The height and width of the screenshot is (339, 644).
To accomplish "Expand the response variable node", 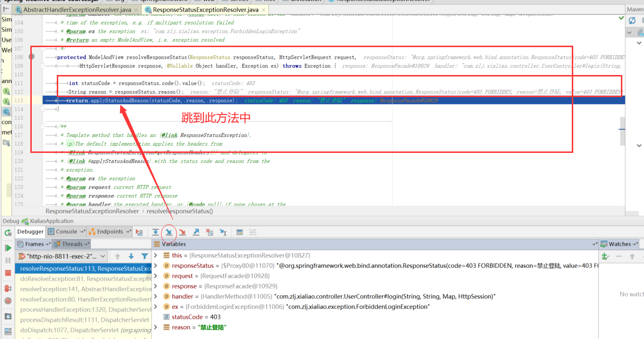I will pos(155,286).
